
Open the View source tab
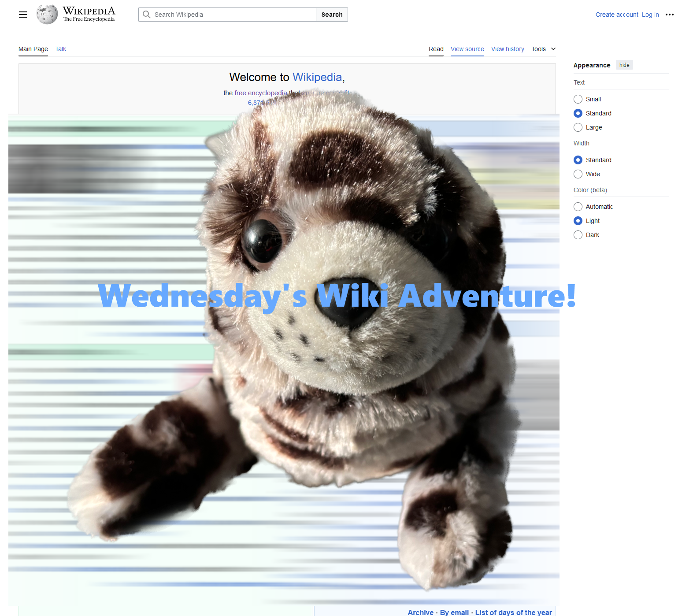click(x=467, y=49)
